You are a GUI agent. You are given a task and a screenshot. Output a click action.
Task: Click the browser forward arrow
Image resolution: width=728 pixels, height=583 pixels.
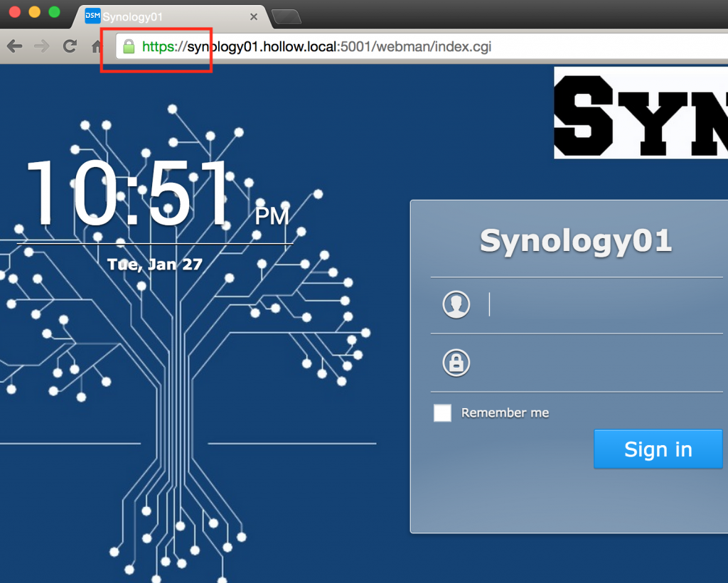(x=41, y=46)
